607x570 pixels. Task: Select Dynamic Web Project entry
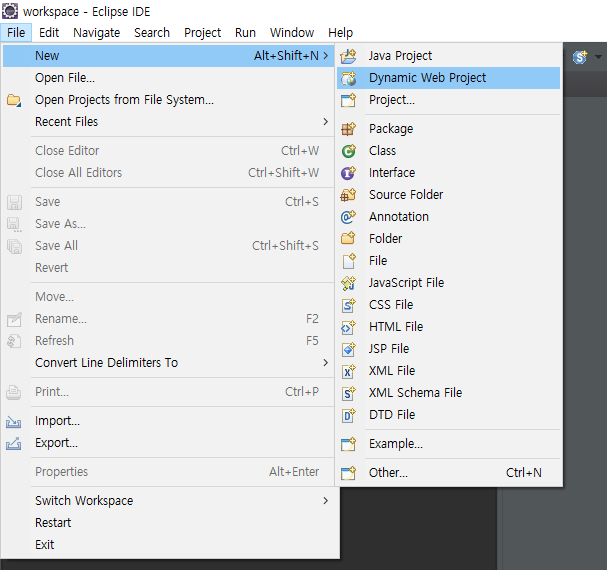448,78
